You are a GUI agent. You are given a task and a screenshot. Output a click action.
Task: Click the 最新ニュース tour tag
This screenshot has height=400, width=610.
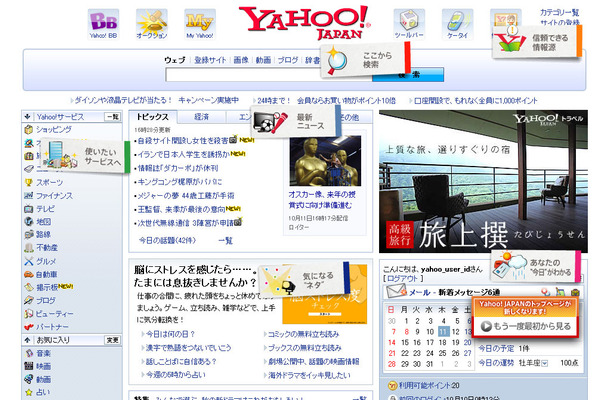(x=296, y=121)
